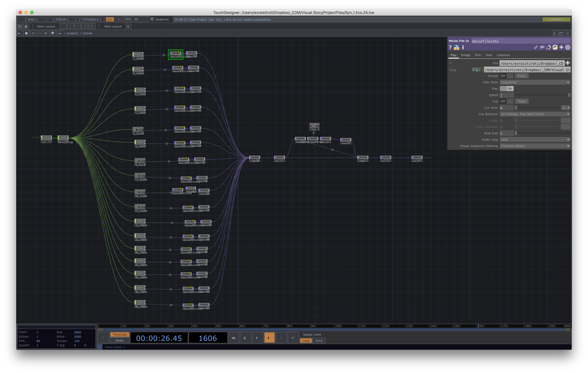Click the Python logo icon in parameter header
The image size is (588, 373).
[x=555, y=47]
